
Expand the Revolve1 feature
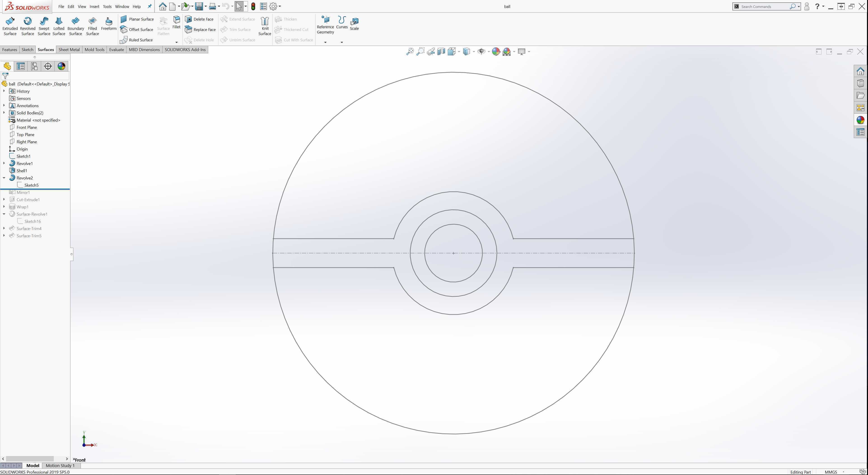[4, 163]
